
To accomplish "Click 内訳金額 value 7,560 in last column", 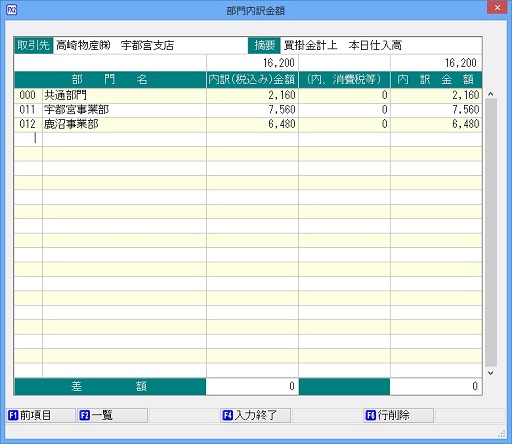I will point(436,110).
